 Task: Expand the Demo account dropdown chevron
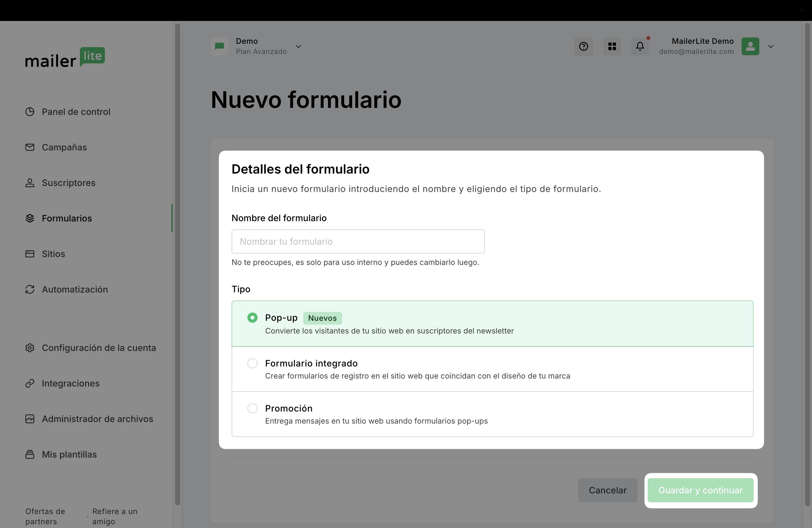(298, 46)
